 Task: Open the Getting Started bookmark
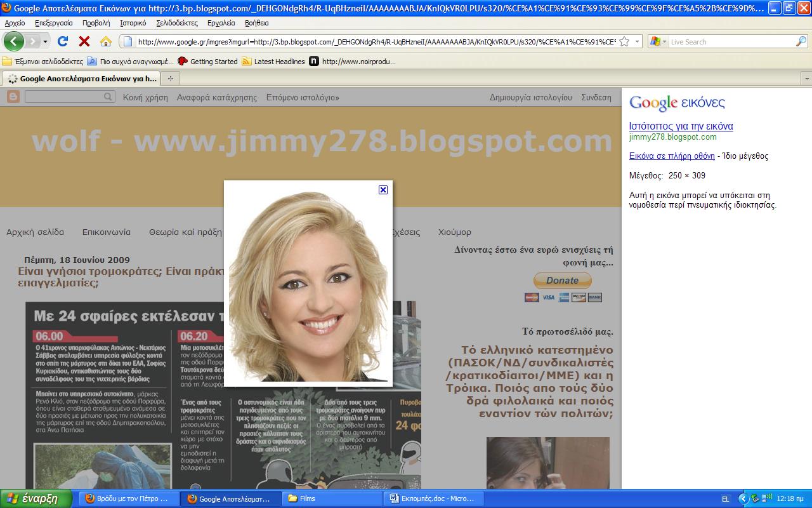click(213, 62)
